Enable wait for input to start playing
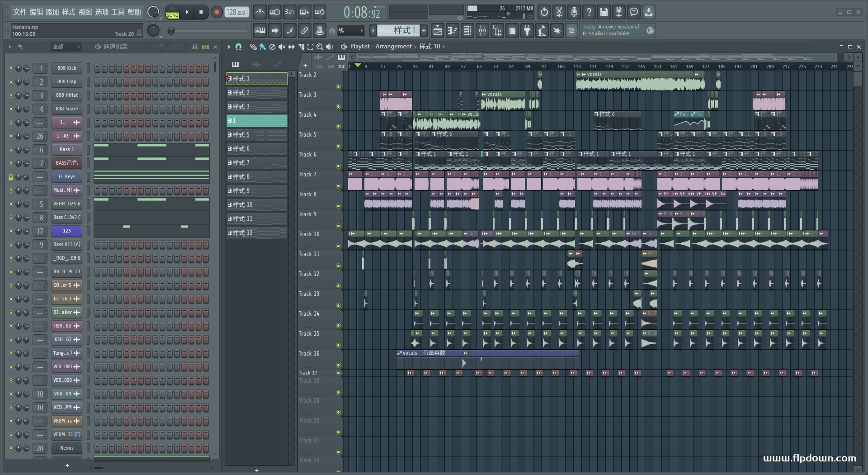This screenshot has height=475, width=868. [274, 12]
